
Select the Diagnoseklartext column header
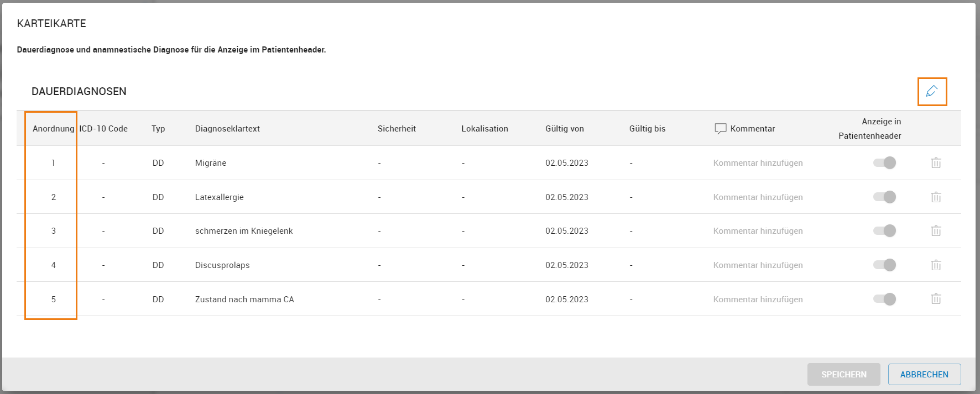[227, 129]
